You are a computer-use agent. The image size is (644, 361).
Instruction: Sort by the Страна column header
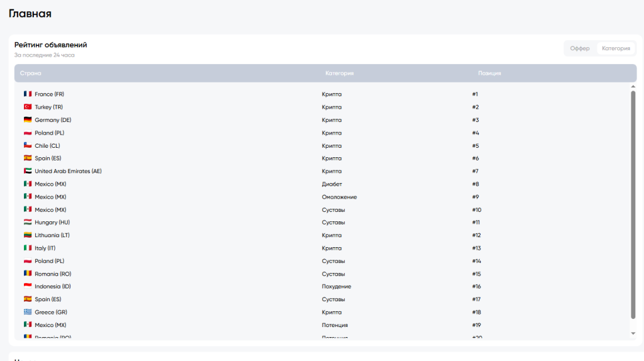(30, 73)
